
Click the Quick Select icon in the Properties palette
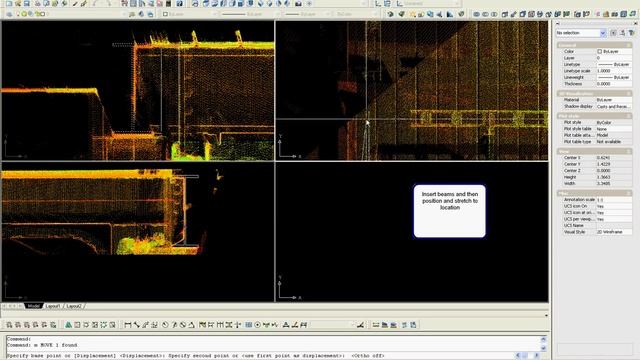pos(632,33)
